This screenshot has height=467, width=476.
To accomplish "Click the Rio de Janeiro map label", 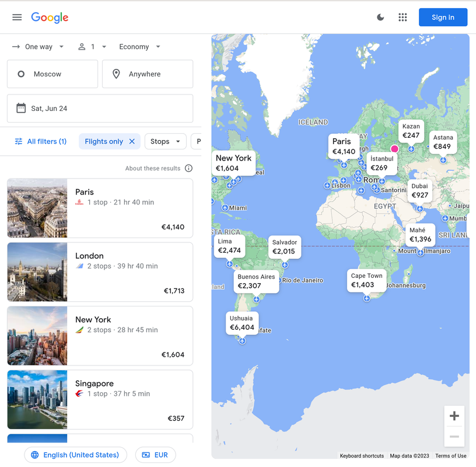I will [302, 280].
